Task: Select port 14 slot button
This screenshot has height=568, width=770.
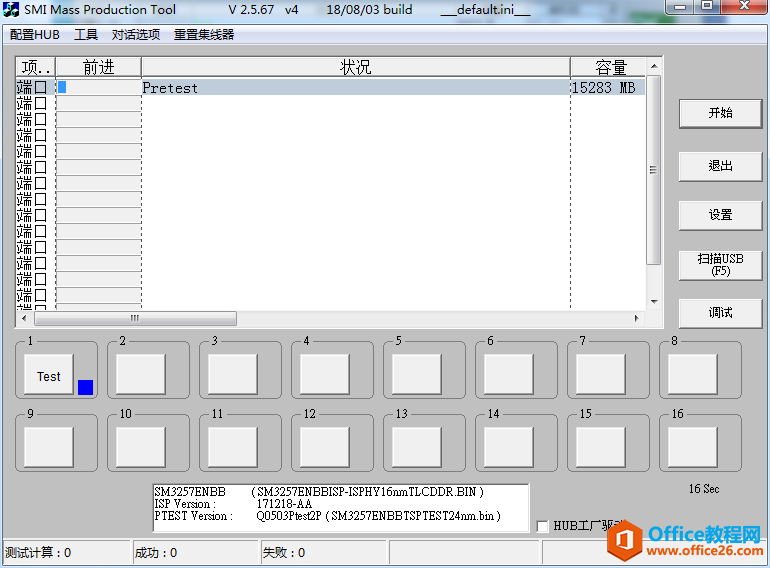Action: click(x=509, y=447)
